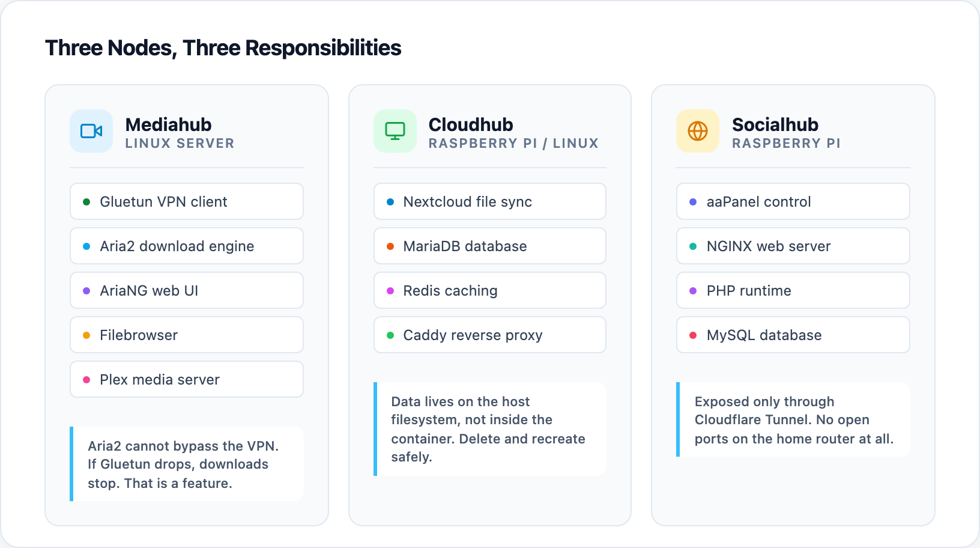Click the Socialhub globe icon
This screenshot has height=548, width=980.
[698, 131]
